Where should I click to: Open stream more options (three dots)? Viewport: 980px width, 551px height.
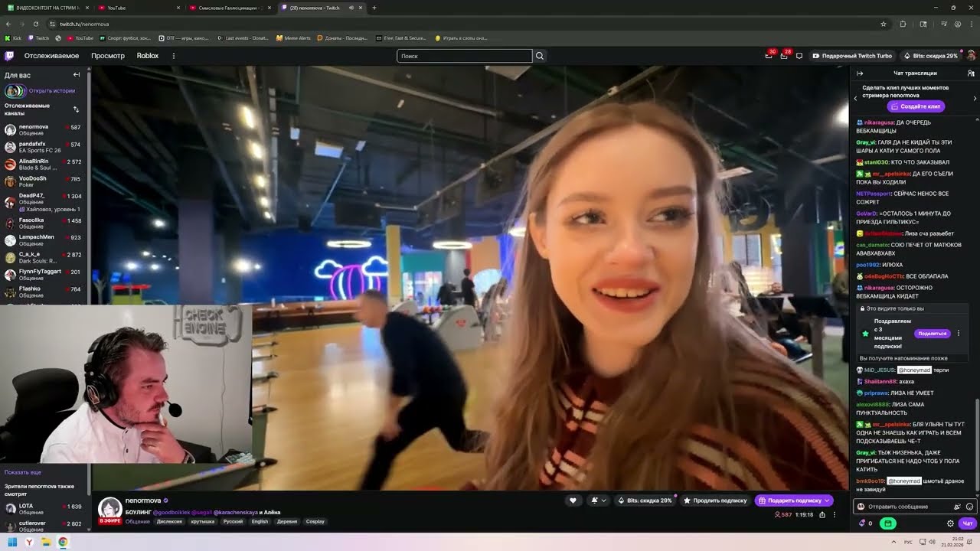pos(835,515)
